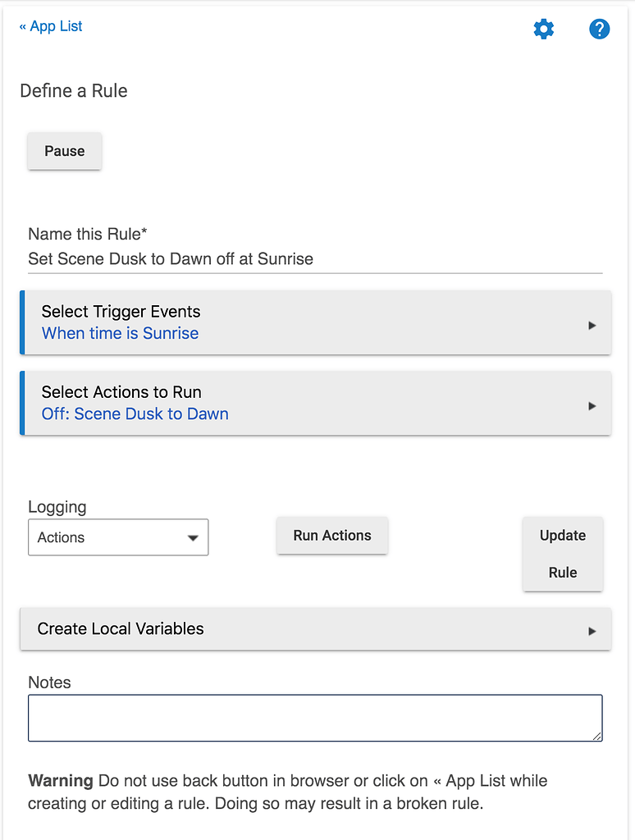This screenshot has width=635, height=840.
Task: Click the help question mark icon
Action: pyautogui.click(x=600, y=30)
